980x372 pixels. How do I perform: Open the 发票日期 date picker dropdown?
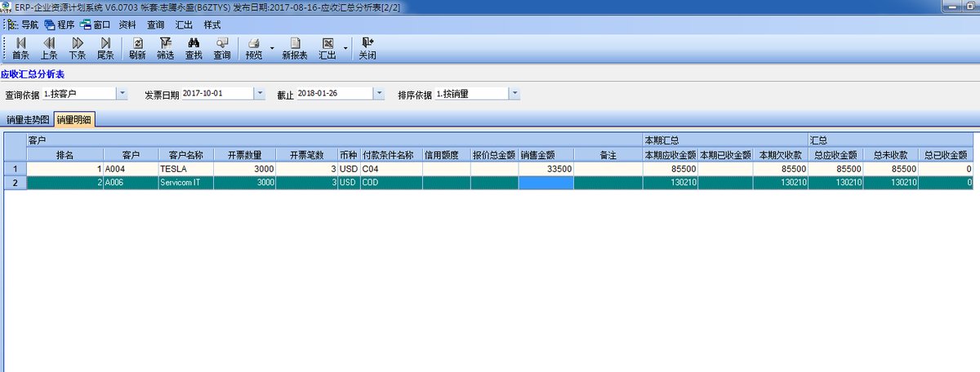tap(261, 94)
